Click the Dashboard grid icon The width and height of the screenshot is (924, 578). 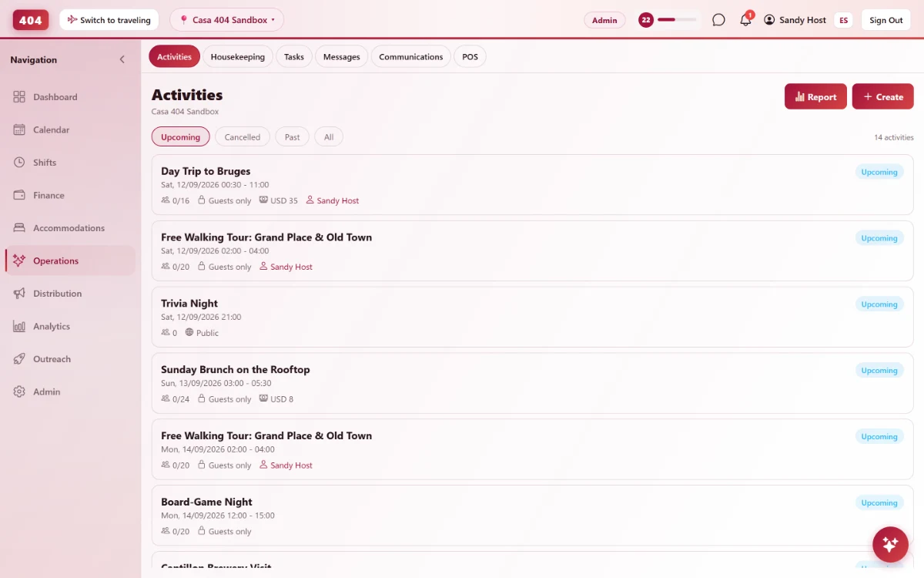pyautogui.click(x=19, y=97)
